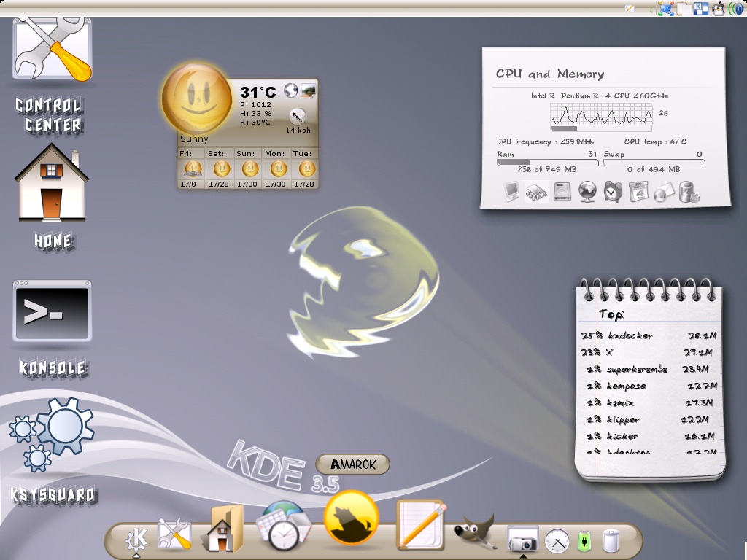Click the sunny smiley face in the weather widget
This screenshot has height=560, width=747.
pos(196,98)
